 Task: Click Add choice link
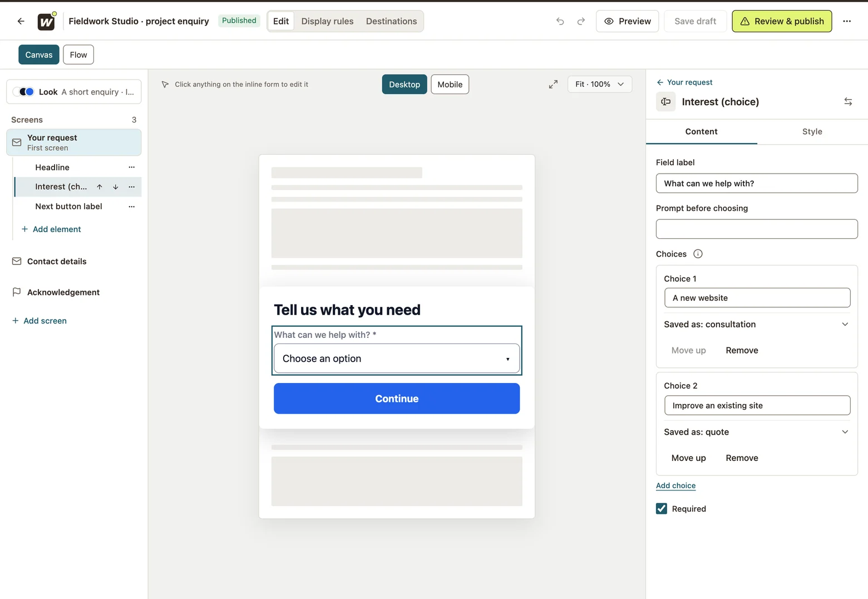pos(675,485)
